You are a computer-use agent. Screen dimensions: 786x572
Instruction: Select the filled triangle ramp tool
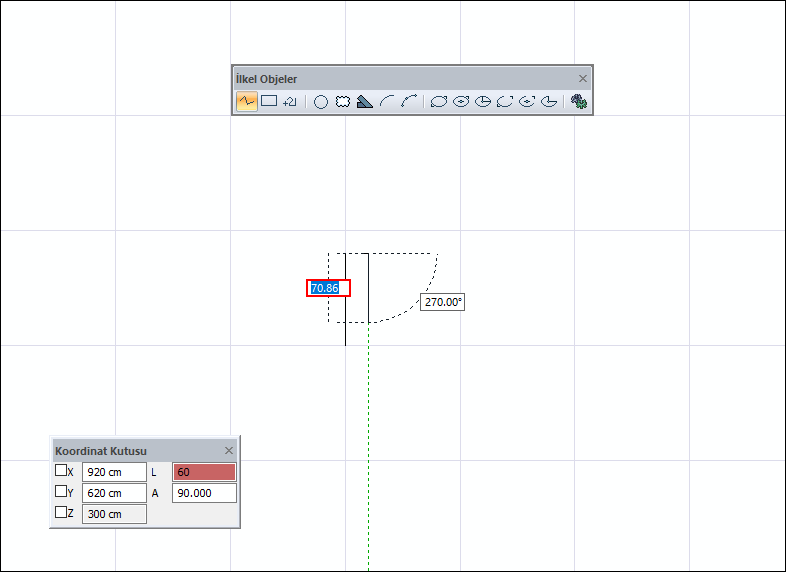tap(364, 102)
